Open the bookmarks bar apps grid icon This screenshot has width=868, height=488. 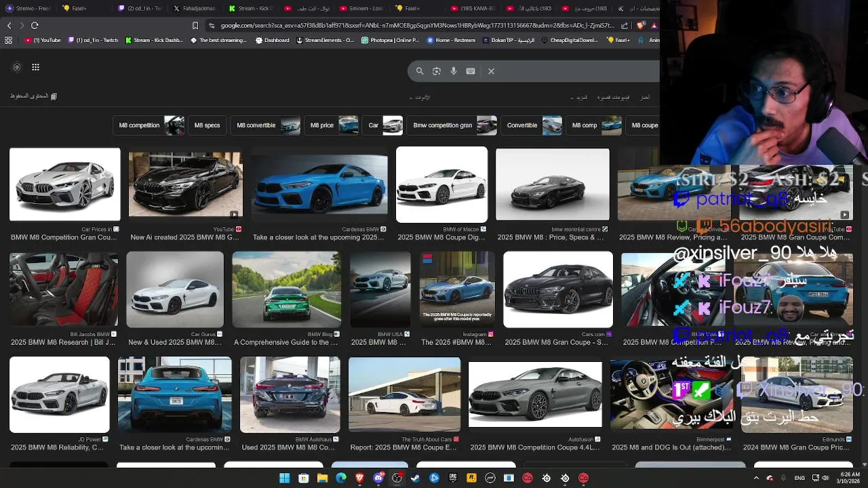(8, 40)
